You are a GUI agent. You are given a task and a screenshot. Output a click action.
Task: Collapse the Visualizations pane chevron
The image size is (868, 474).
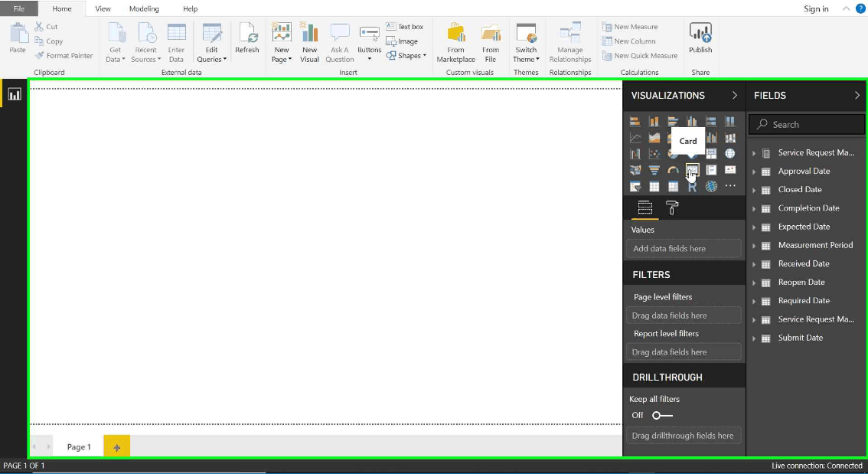[735, 95]
